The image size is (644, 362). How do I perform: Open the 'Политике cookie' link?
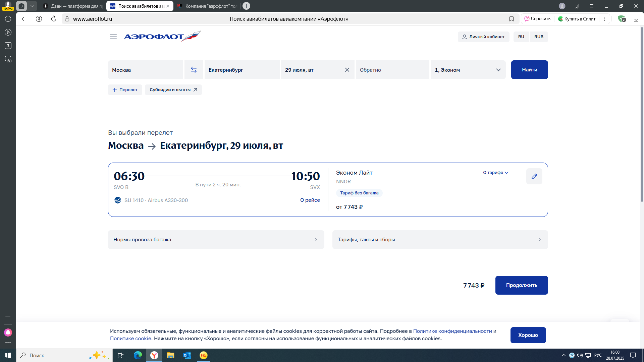tap(130, 339)
